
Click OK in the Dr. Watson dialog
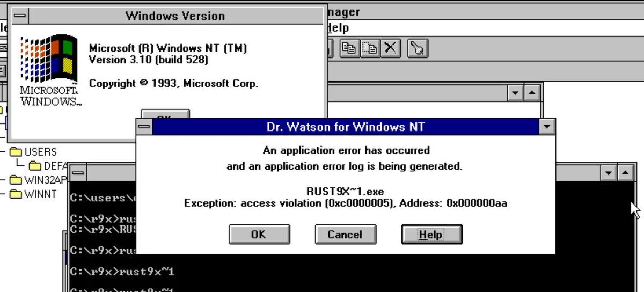(259, 235)
